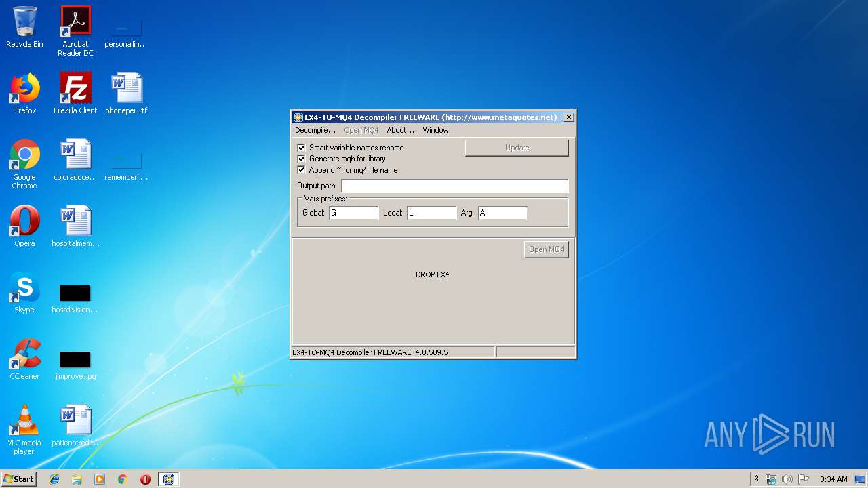The height and width of the screenshot is (488, 868).
Task: Open Acrobat Reader DC shortcut
Action: point(75,31)
